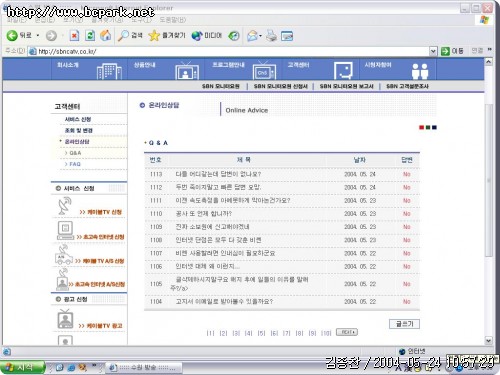Click the Home icon in toolbar

tap(106, 35)
